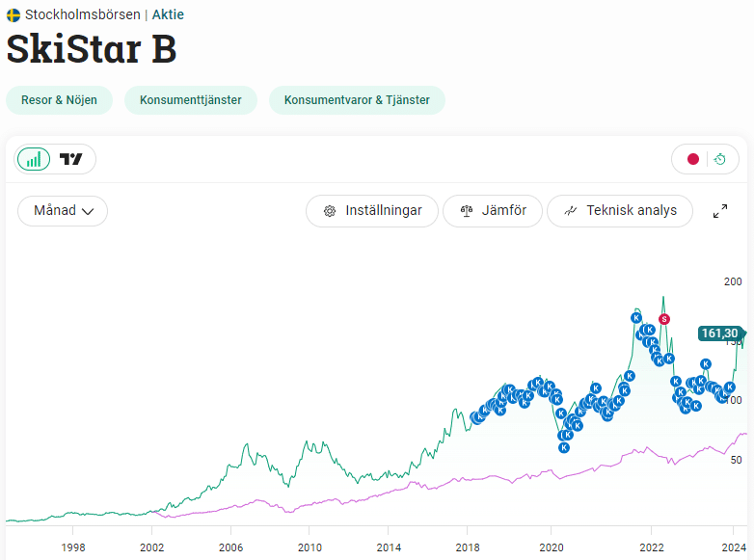Click the 161,30 current price label
The image size is (754, 560).
click(721, 333)
